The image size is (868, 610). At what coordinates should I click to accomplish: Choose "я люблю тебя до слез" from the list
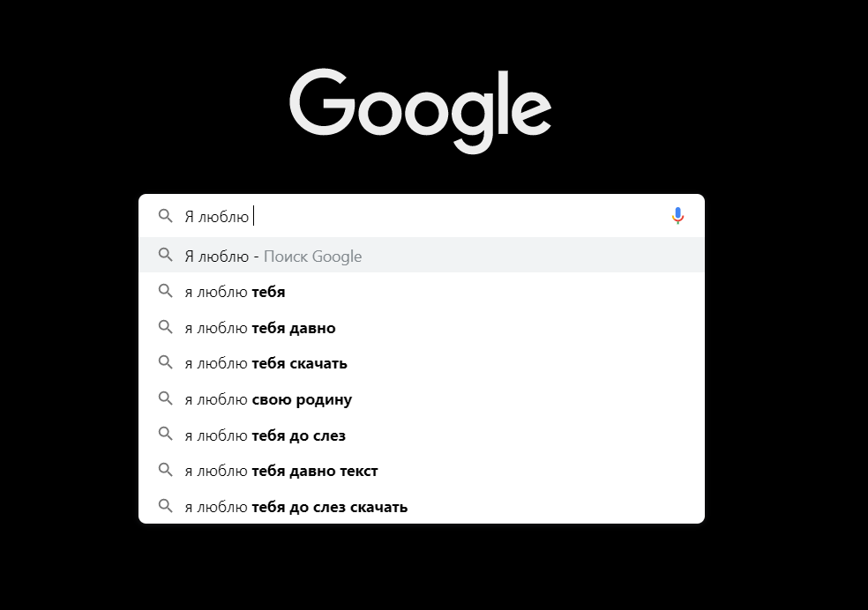[x=265, y=435]
